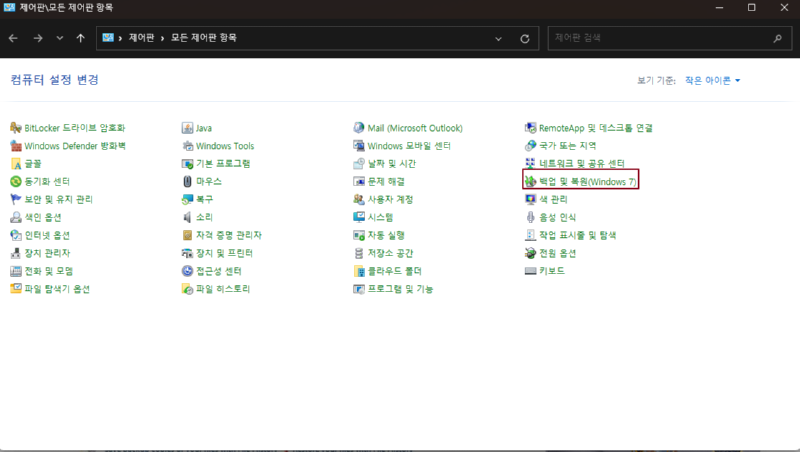Open the BitLocker 드라이브 암호화 icon
This screenshot has width=800, height=452.
pos(16,128)
